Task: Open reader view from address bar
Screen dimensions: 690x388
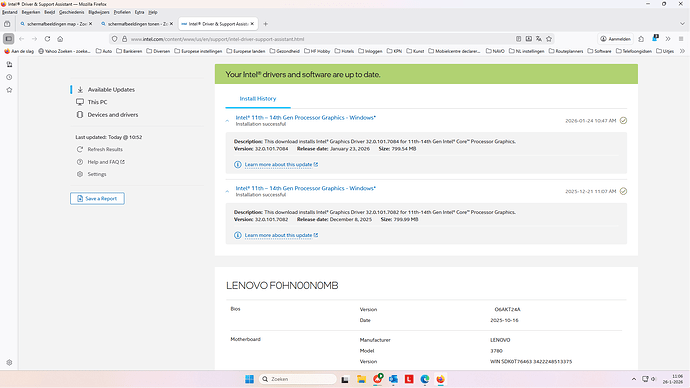Action: [518, 39]
